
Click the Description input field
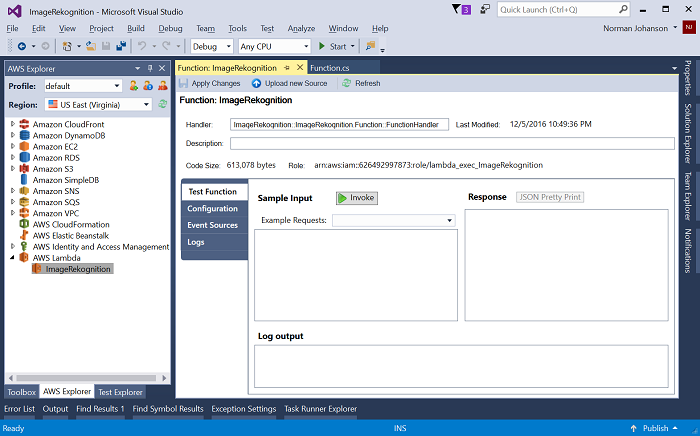click(x=452, y=143)
